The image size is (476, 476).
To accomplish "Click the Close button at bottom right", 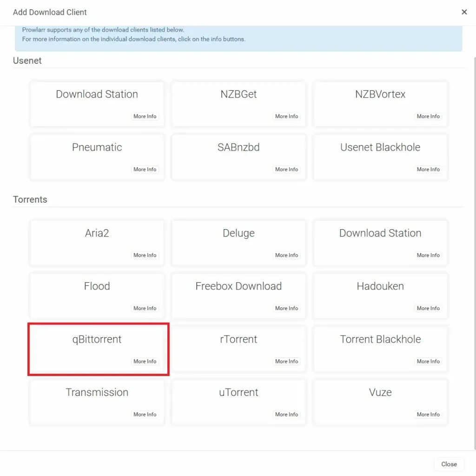I will pyautogui.click(x=449, y=464).
